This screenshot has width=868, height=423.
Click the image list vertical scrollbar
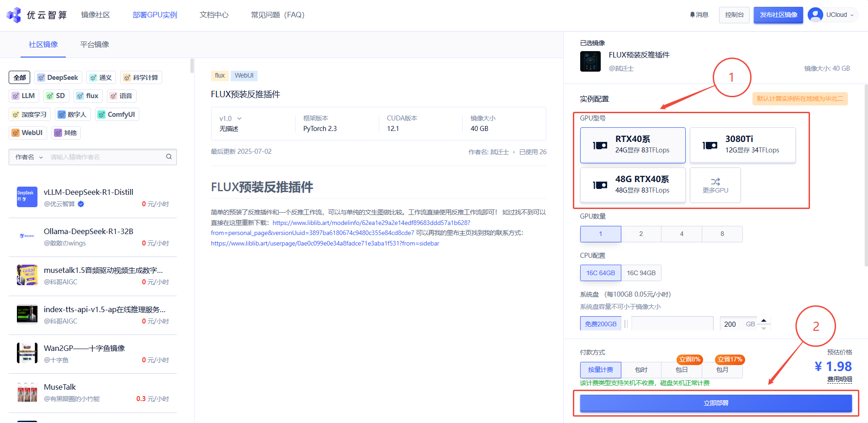192,66
